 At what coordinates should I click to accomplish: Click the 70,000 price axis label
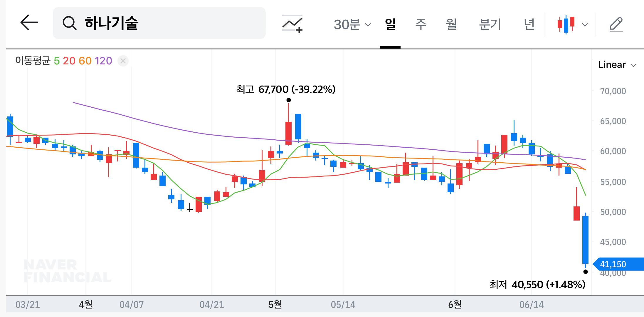(x=613, y=91)
